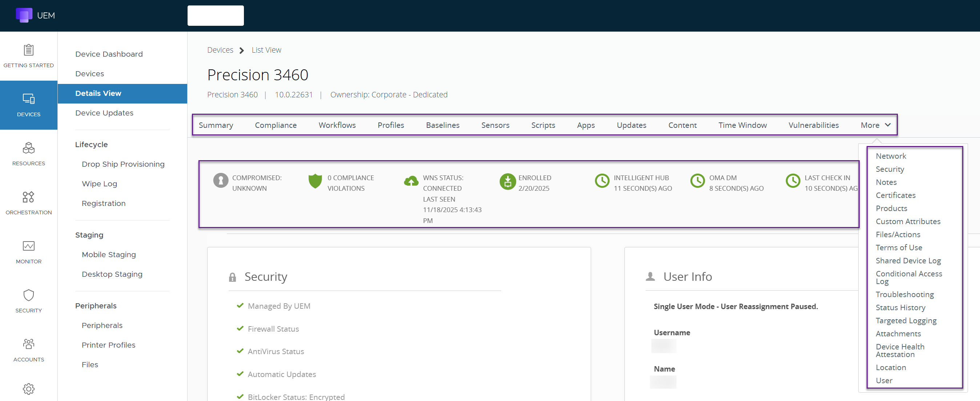Click the Accounts people icon
Viewport: 980px width, 401px height.
click(28, 344)
